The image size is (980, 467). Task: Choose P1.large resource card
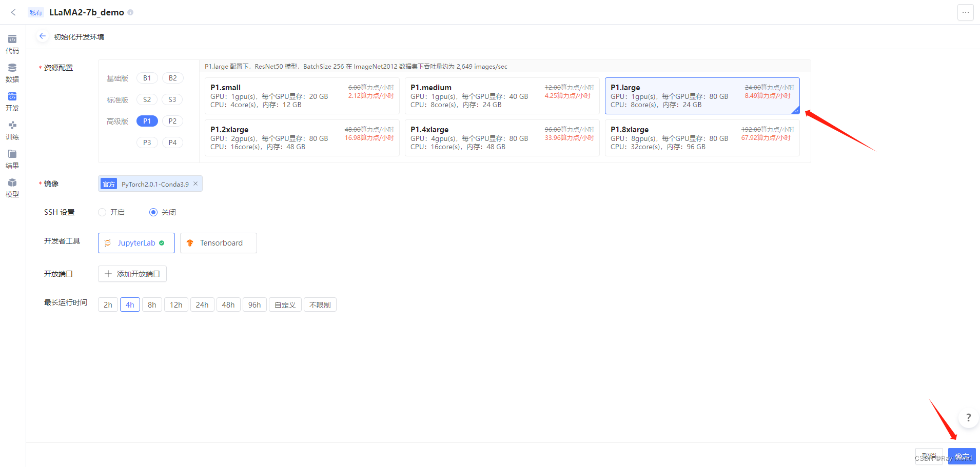(x=702, y=96)
